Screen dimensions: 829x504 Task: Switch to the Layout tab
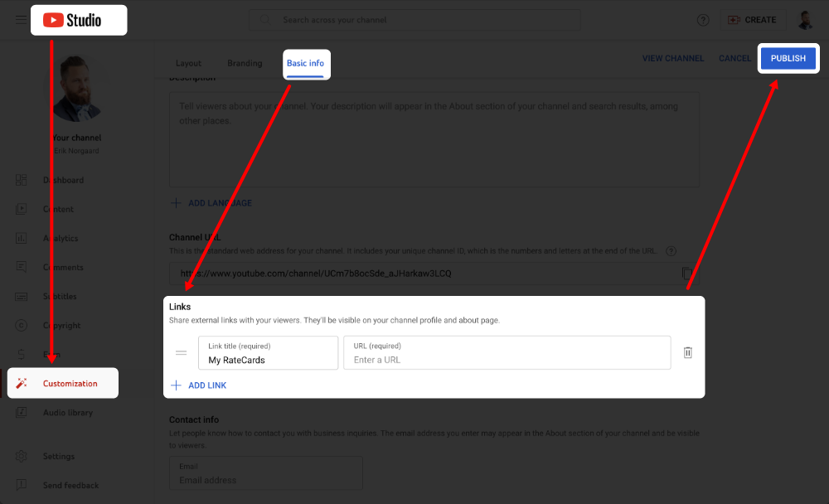tap(188, 63)
